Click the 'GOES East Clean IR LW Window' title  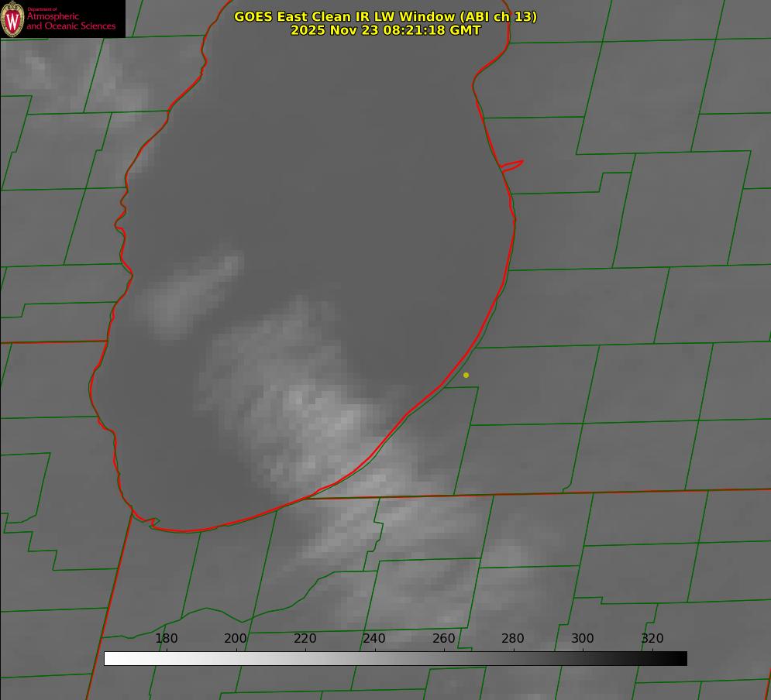(x=385, y=16)
